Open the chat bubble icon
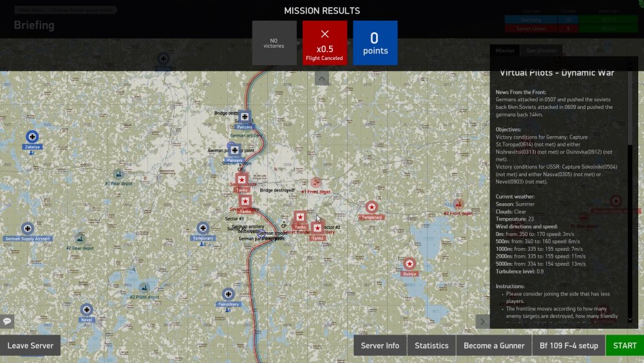This screenshot has width=644, height=363. [x=7, y=321]
